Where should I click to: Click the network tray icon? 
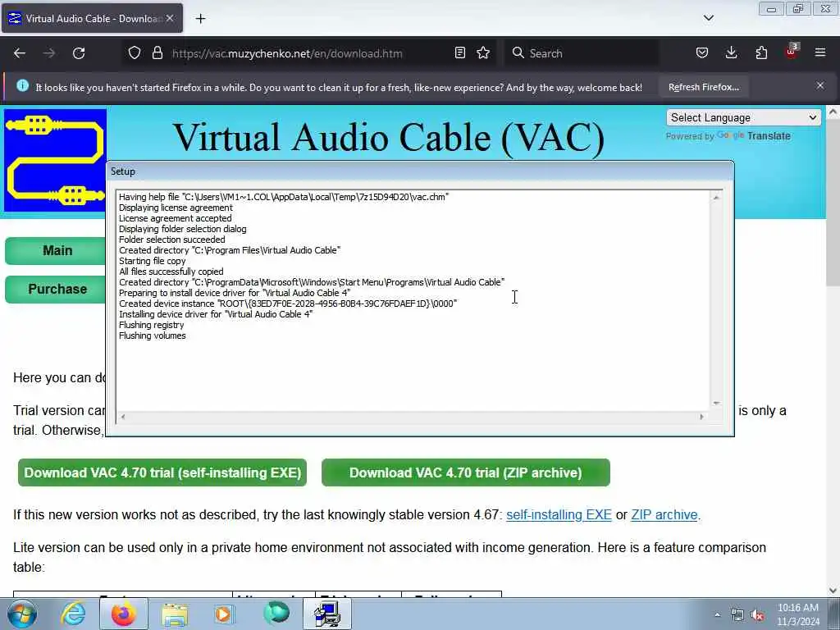737,615
